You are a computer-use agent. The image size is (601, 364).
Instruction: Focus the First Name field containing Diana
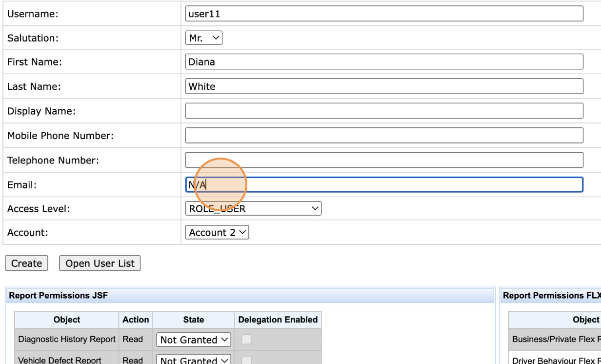[x=384, y=62]
